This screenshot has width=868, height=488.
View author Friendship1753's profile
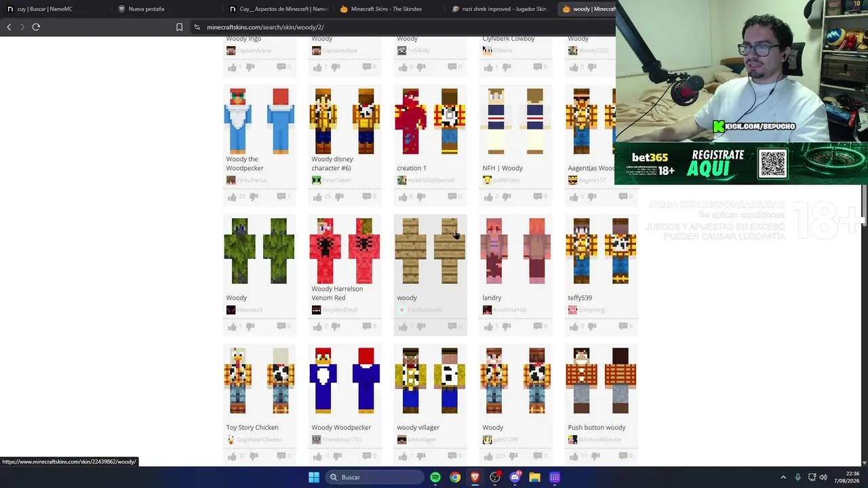(340, 440)
